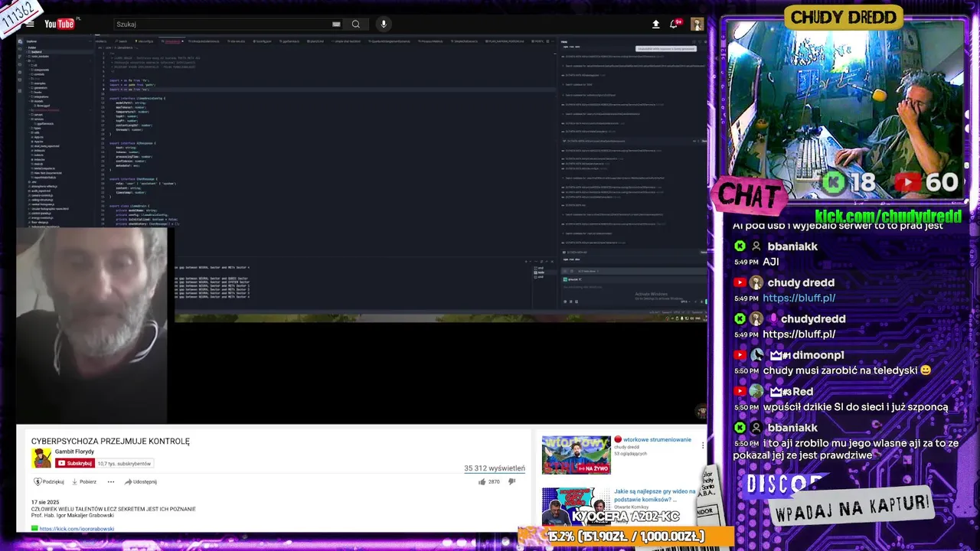
Task: Open the YouTube hamburger guide menu
Action: pos(30,24)
